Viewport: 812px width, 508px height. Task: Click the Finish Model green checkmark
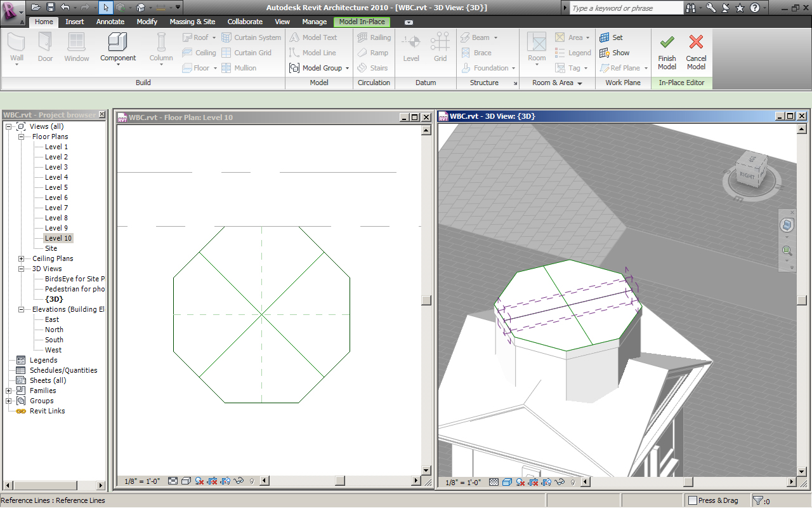pyautogui.click(x=667, y=43)
